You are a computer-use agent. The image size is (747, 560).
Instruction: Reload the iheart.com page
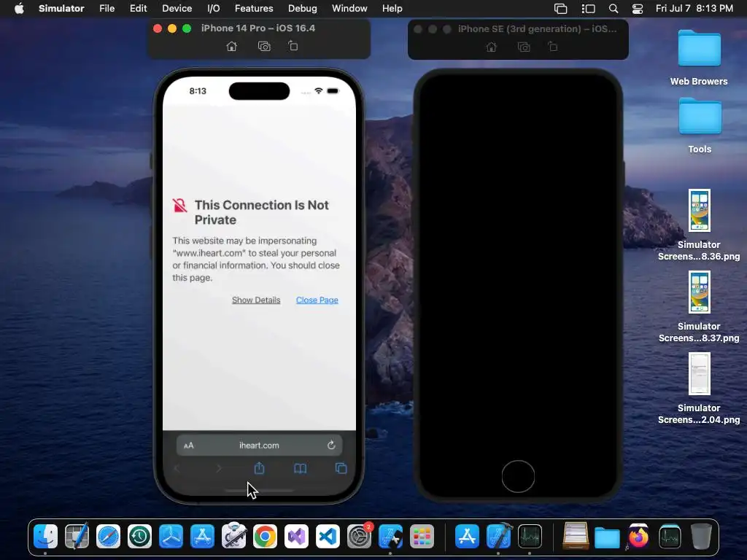point(331,446)
